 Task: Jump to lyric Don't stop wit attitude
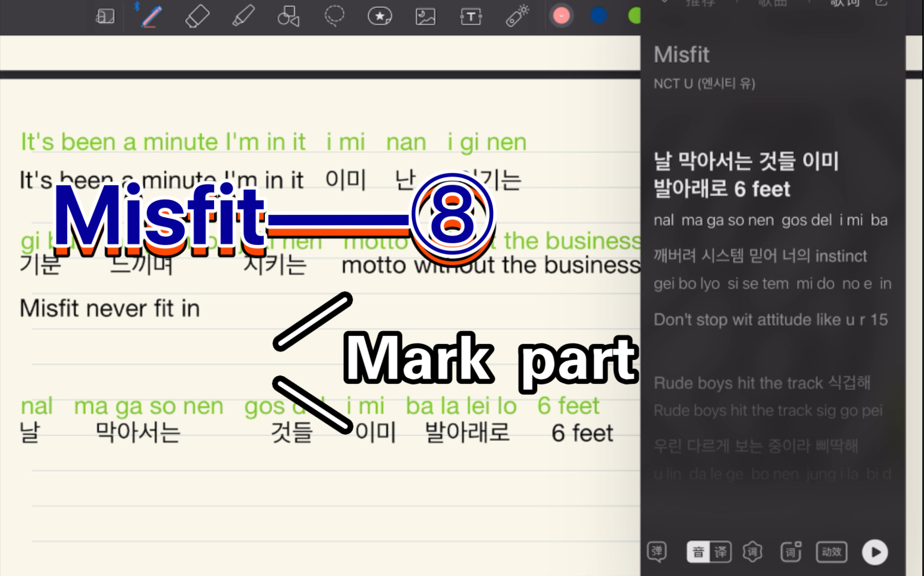pos(771,319)
